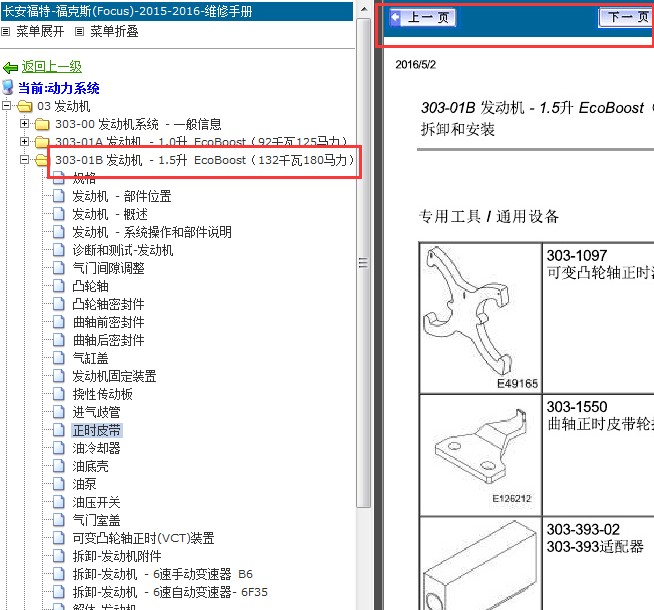Click the 303-1550 tool number text

577,407
